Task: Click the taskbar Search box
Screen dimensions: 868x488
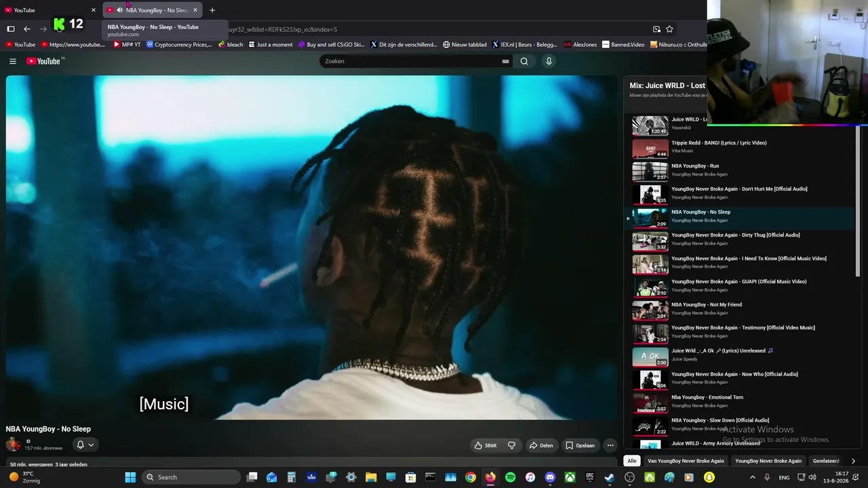Action: coord(192,477)
